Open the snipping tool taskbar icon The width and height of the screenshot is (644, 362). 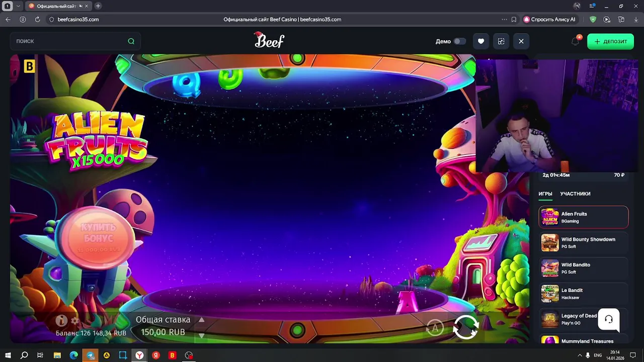(x=123, y=355)
